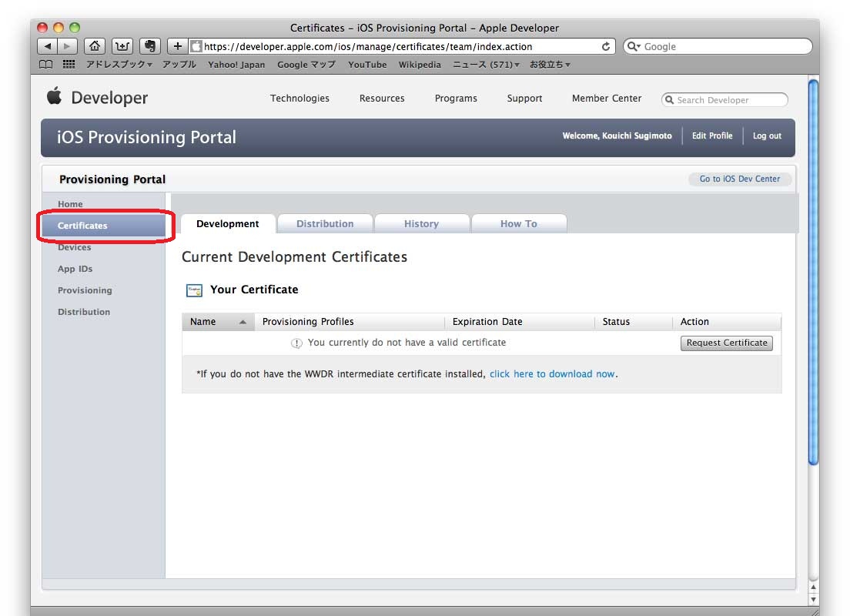The width and height of the screenshot is (850, 616).
Task: Click the Safari back navigation arrow
Action: coord(48,46)
